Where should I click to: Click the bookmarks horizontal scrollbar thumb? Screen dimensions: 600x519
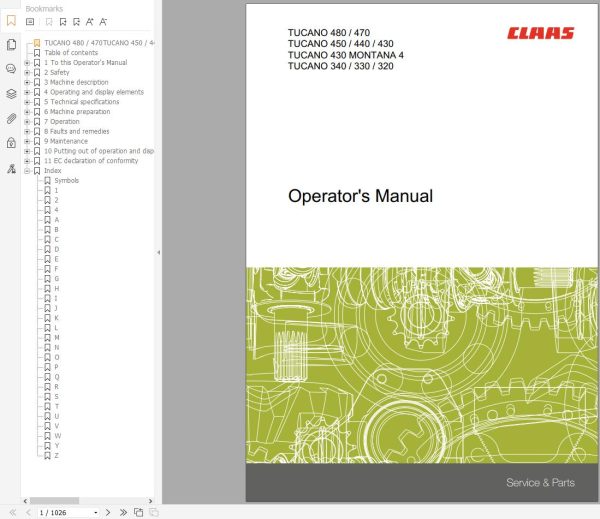(x=54, y=501)
